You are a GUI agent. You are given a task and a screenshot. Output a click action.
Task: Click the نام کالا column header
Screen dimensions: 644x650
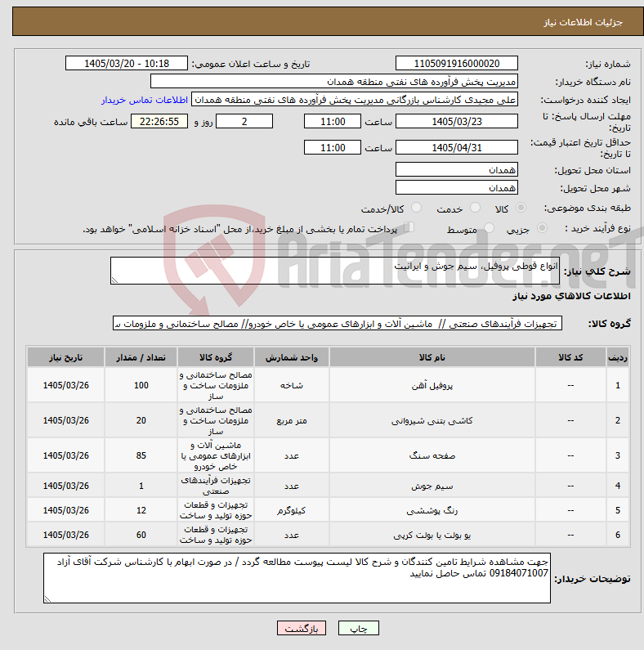(x=432, y=357)
